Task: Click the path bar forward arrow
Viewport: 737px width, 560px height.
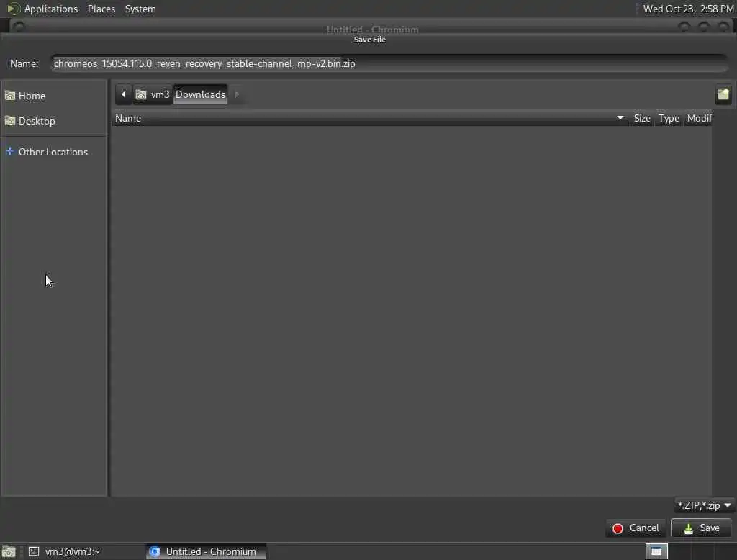Action: coord(237,94)
